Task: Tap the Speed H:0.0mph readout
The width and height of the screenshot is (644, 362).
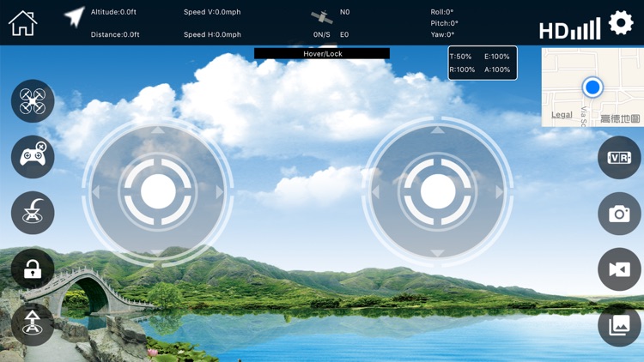Action: pyautogui.click(x=212, y=34)
